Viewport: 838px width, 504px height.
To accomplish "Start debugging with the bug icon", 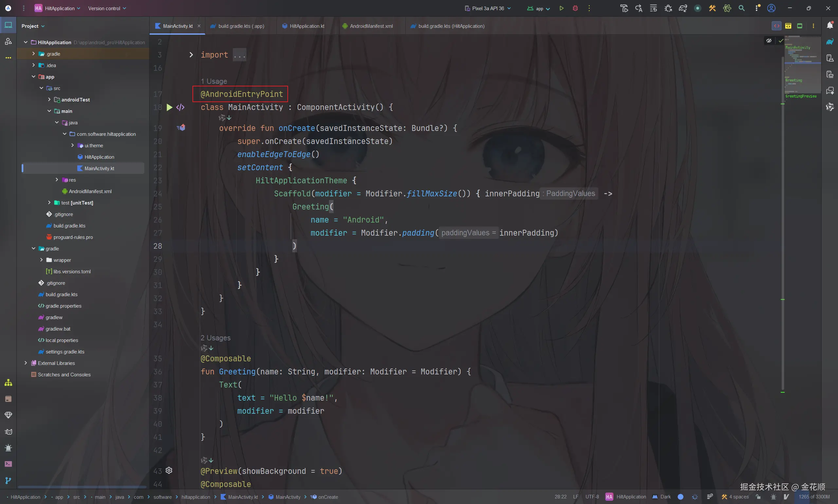I will pyautogui.click(x=575, y=8).
